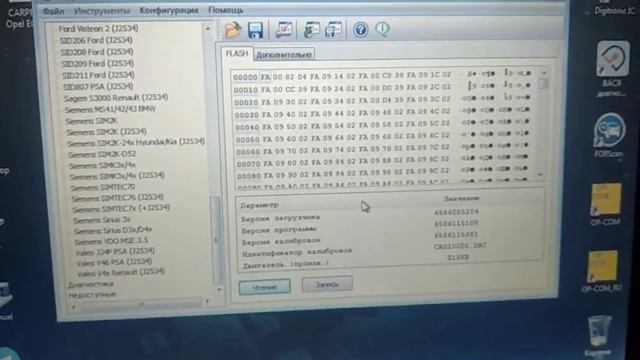Select Valeo V4x Renault (J2534) entry
This screenshot has width=640, height=360.
(x=121, y=272)
